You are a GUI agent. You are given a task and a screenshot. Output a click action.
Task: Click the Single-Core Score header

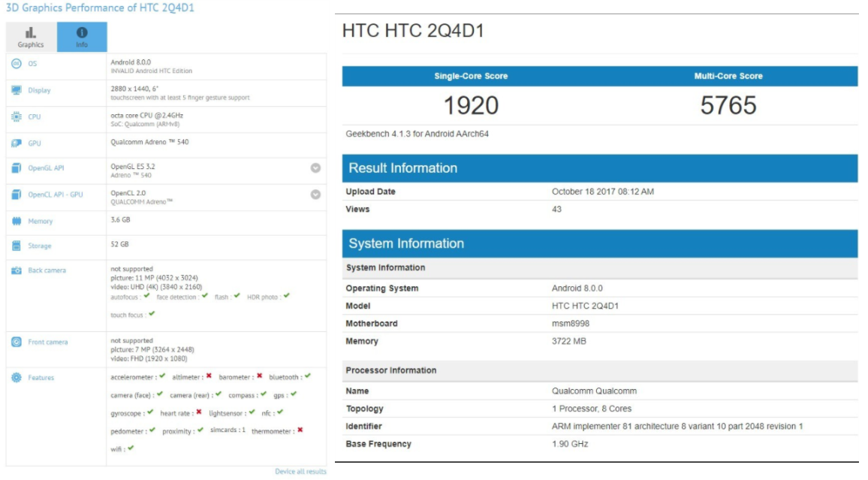click(471, 76)
